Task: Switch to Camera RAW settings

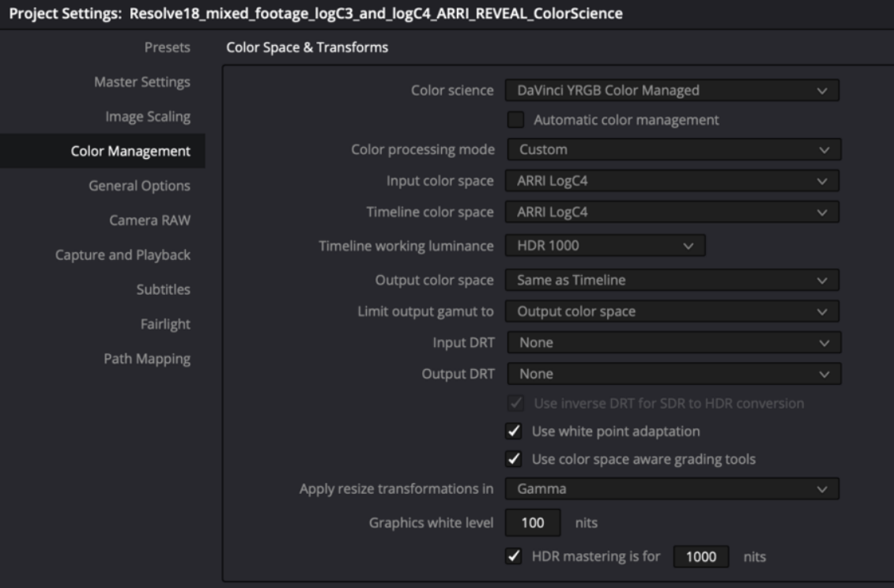Action: 149,220
